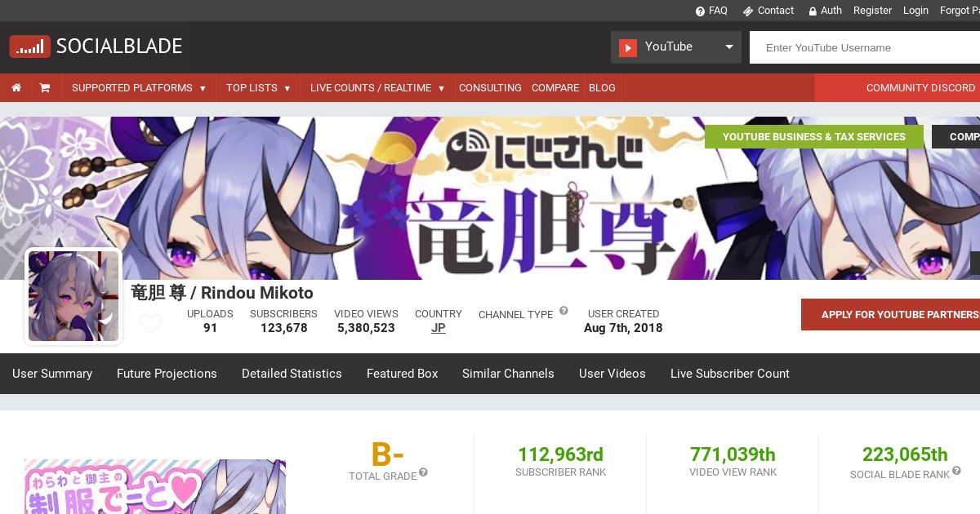Switch to Featured Box tab
The width and height of the screenshot is (980, 514).
[x=402, y=374]
